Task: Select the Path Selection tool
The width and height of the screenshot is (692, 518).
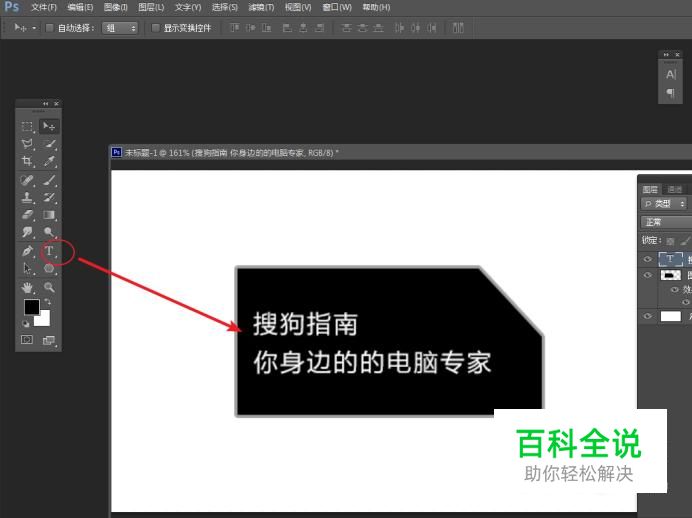Action: tap(27, 268)
